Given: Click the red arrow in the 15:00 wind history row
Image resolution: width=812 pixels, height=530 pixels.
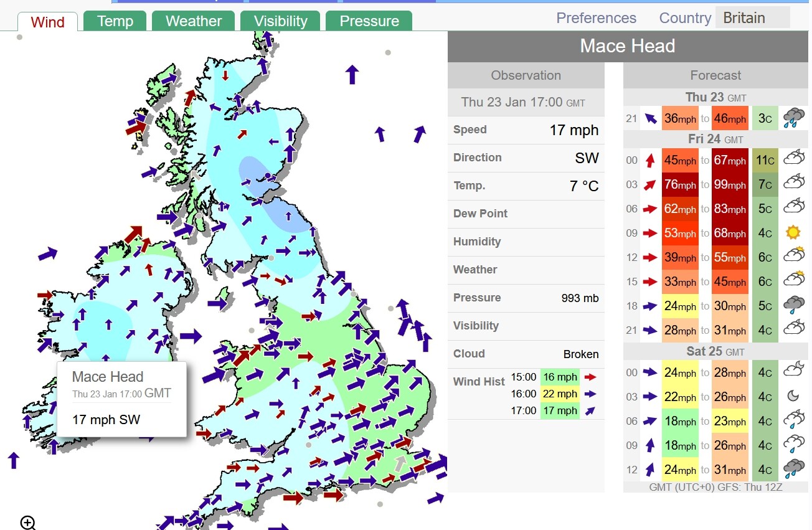Looking at the screenshot, I should point(591,377).
